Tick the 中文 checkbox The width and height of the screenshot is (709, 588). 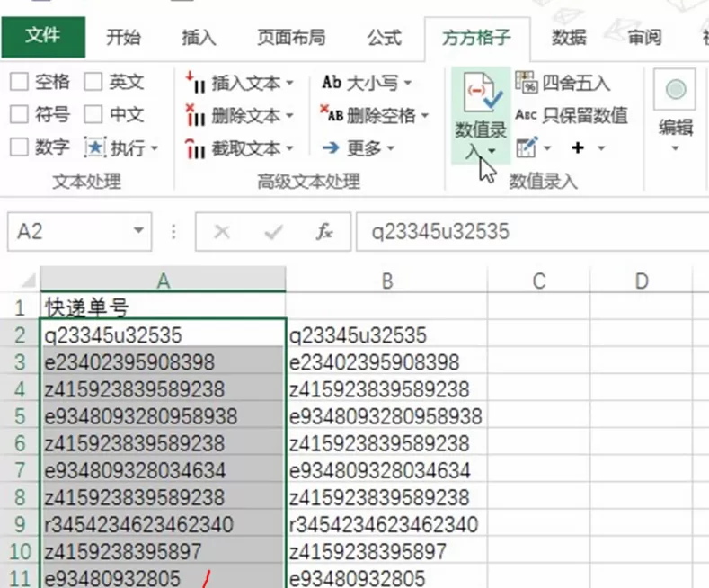pyautogui.click(x=93, y=115)
